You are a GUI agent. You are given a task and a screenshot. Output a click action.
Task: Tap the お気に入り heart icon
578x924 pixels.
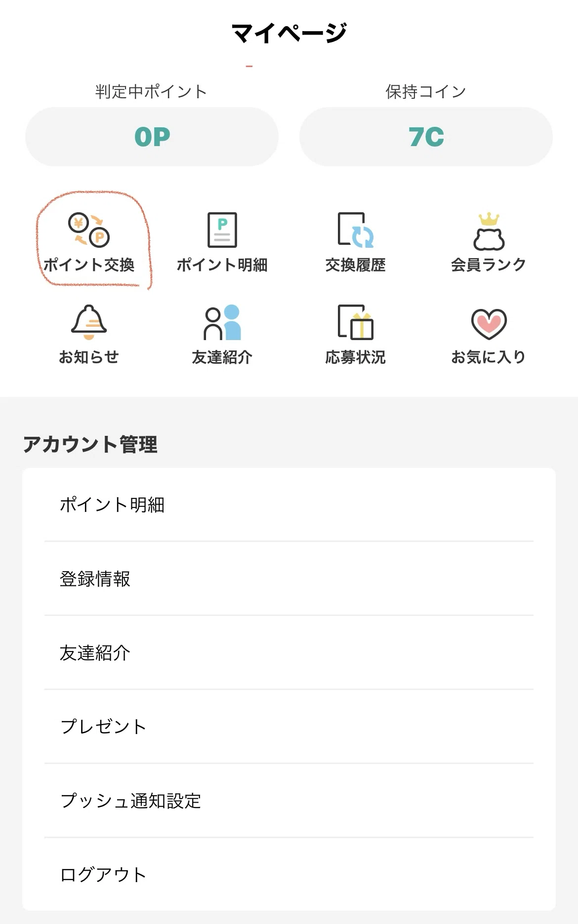click(x=489, y=324)
